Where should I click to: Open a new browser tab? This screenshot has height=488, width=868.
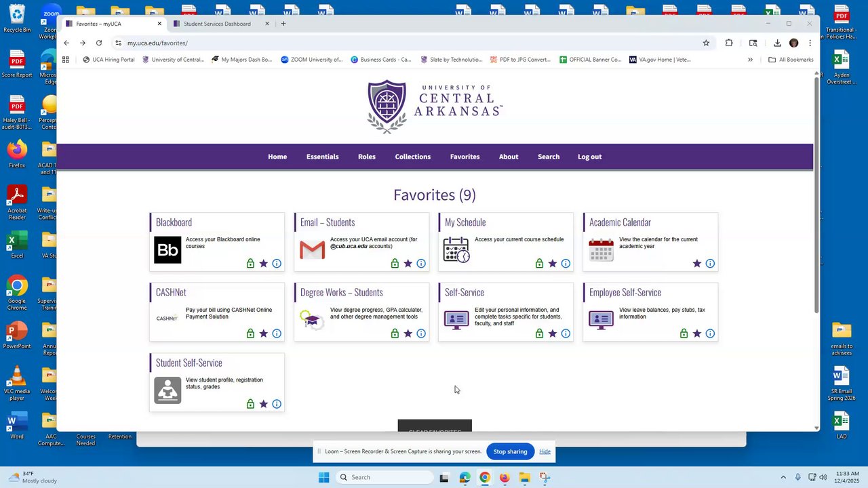[x=283, y=24]
